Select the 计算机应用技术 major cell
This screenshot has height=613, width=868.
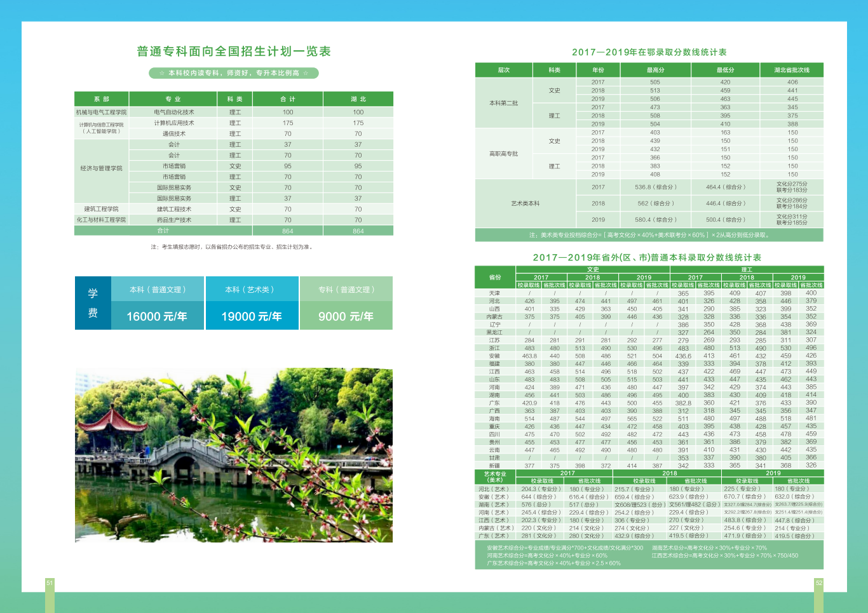173,123
